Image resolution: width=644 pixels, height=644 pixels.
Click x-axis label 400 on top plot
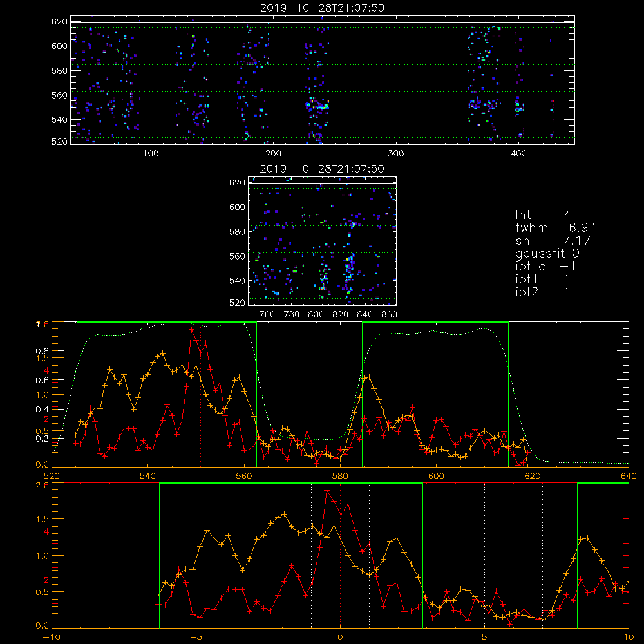point(518,154)
